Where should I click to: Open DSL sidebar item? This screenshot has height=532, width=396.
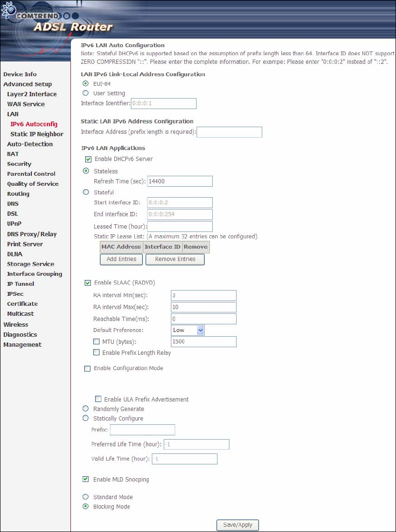point(12,214)
